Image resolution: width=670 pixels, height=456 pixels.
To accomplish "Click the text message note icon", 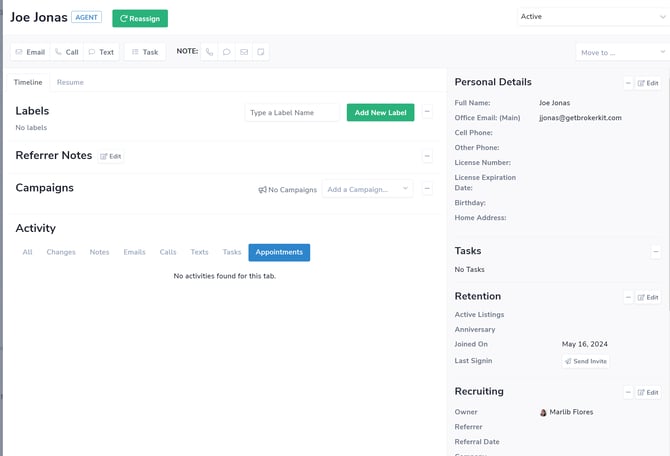I will coord(227,52).
